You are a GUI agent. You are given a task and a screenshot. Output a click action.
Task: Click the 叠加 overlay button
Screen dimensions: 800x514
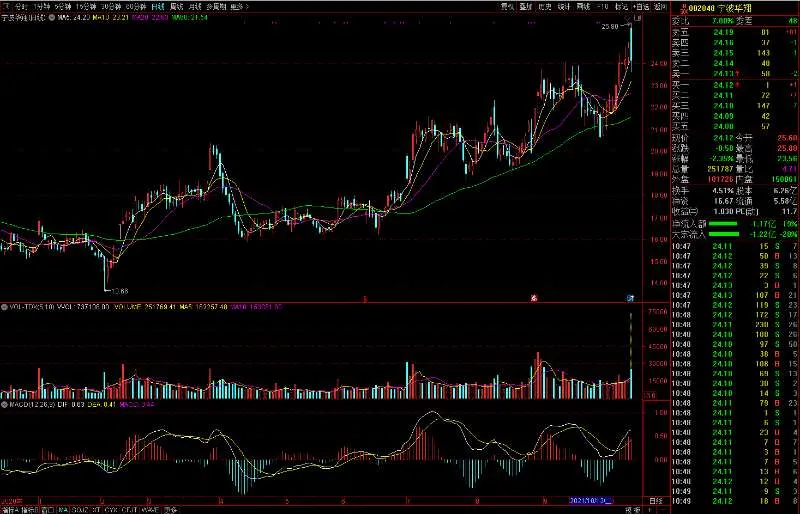pos(526,7)
